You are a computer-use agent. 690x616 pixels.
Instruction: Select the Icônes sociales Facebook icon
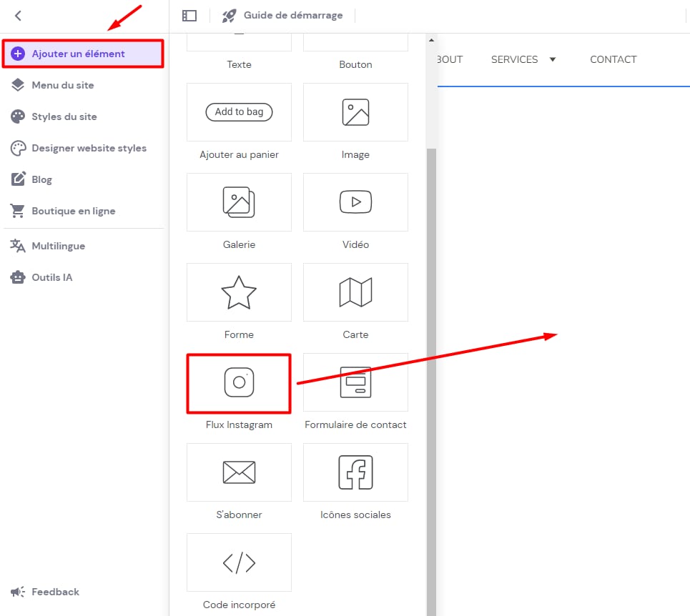click(355, 472)
